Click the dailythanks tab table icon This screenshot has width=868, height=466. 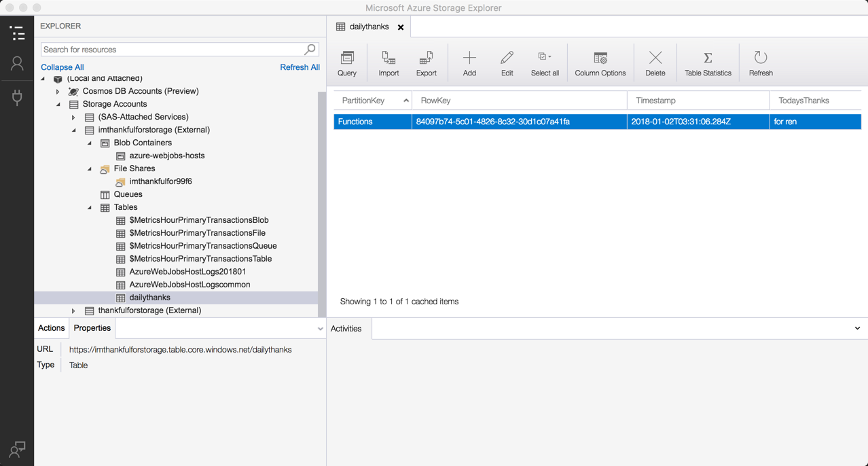pos(341,26)
